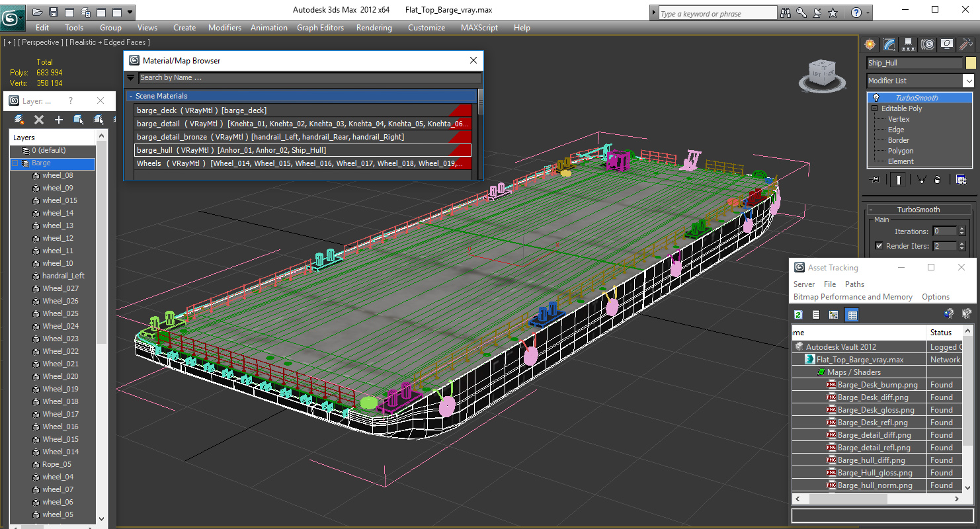Image resolution: width=980 pixels, height=529 pixels.
Task: Open the Modifiers menu
Action: [x=224, y=28]
